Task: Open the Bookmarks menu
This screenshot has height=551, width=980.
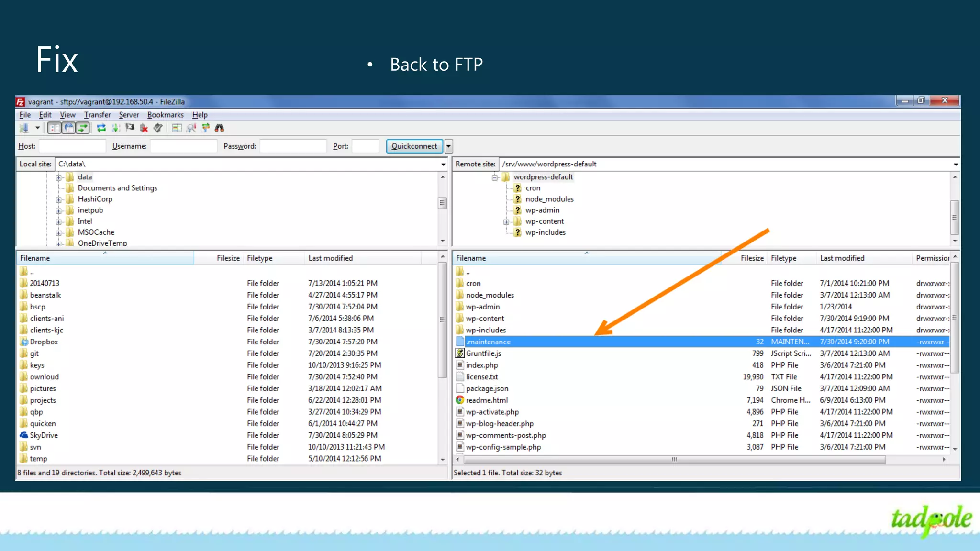Action: coord(165,115)
